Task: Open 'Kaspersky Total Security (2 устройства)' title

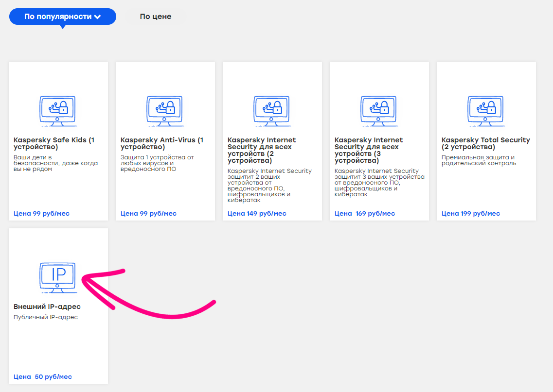Action: [486, 143]
